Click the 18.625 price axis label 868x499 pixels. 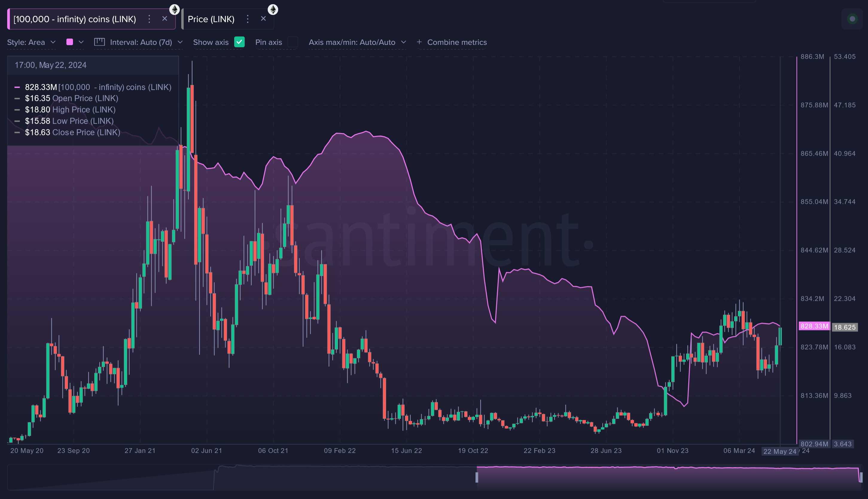tap(845, 327)
